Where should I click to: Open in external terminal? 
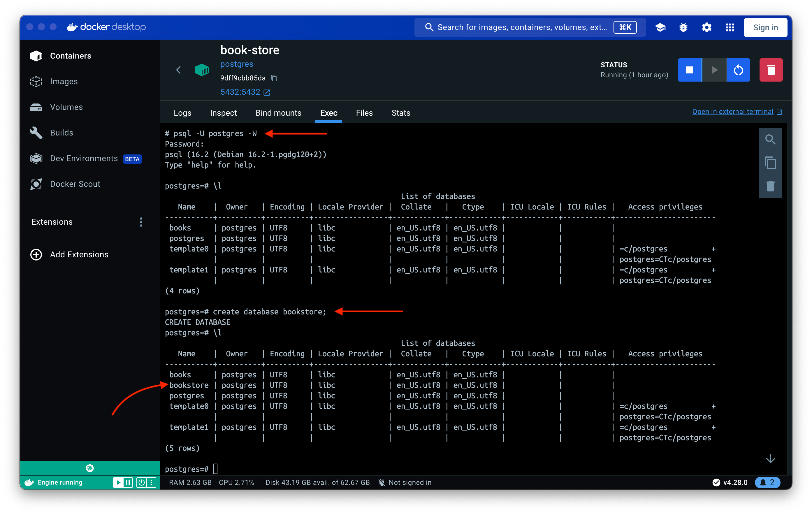pyautogui.click(x=733, y=111)
